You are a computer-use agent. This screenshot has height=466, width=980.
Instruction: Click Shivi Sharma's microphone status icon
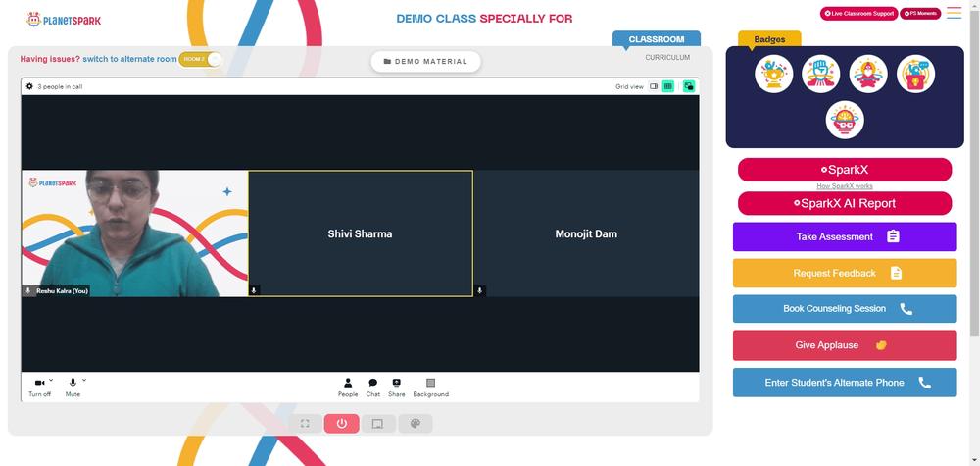254,290
